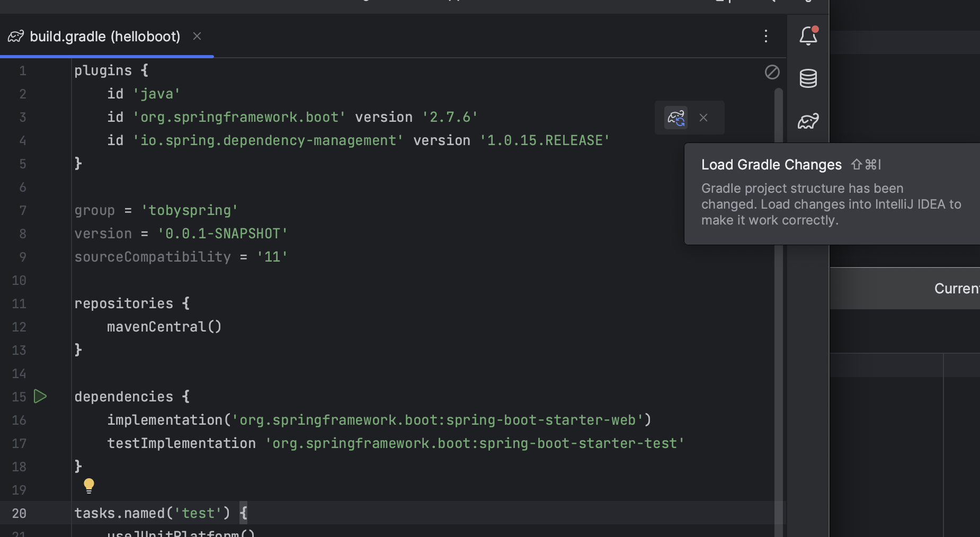Image resolution: width=980 pixels, height=537 pixels.
Task: Click tasks.named on line 20
Action: 119,513
